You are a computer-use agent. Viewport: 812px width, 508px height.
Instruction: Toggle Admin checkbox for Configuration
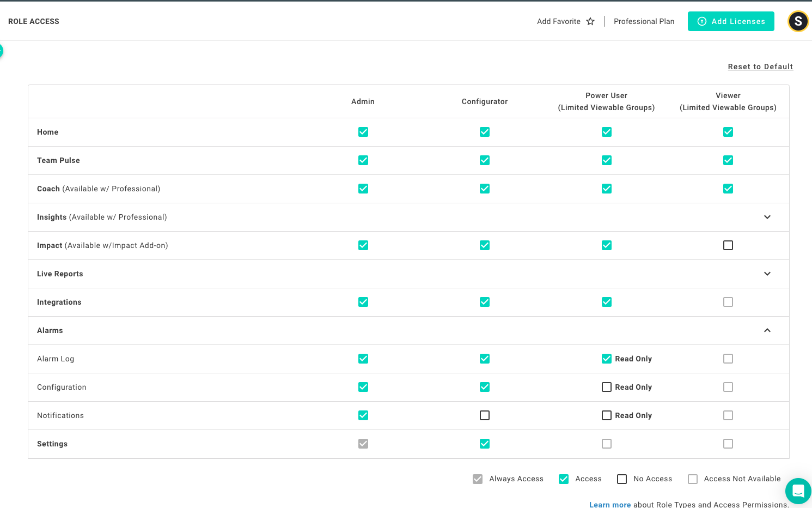(x=363, y=387)
